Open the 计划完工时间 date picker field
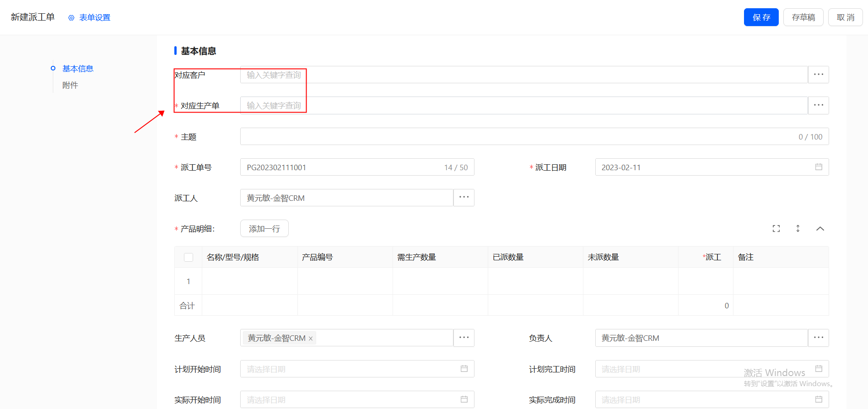 coord(712,369)
